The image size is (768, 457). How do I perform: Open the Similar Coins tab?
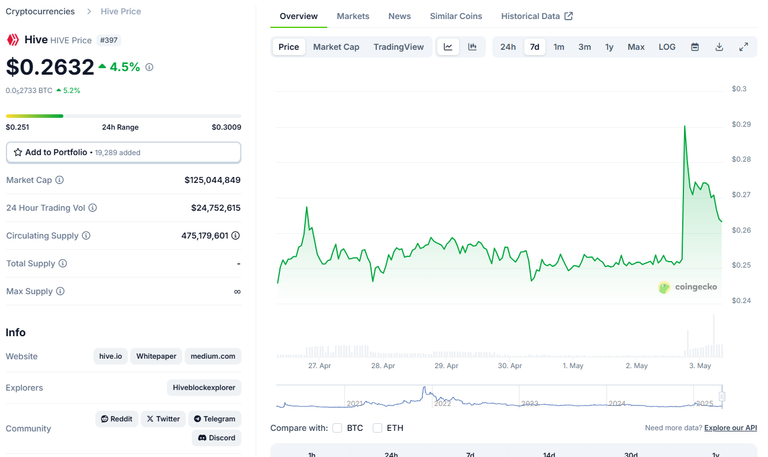point(456,16)
